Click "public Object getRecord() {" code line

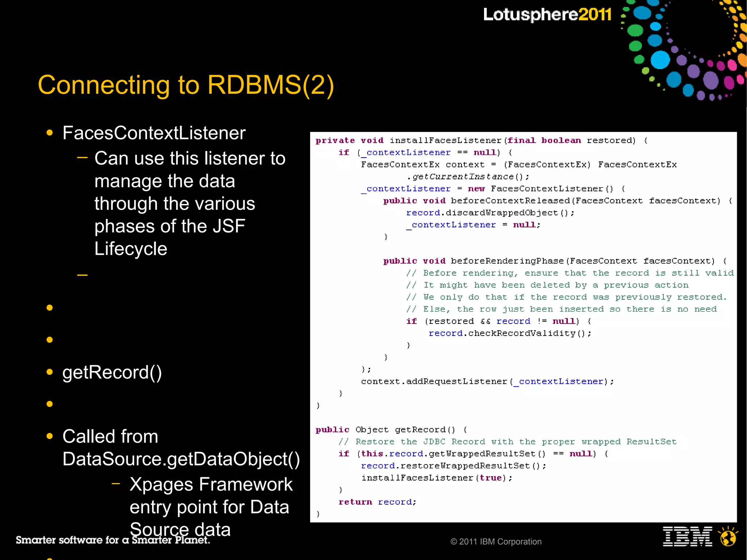coord(391,429)
